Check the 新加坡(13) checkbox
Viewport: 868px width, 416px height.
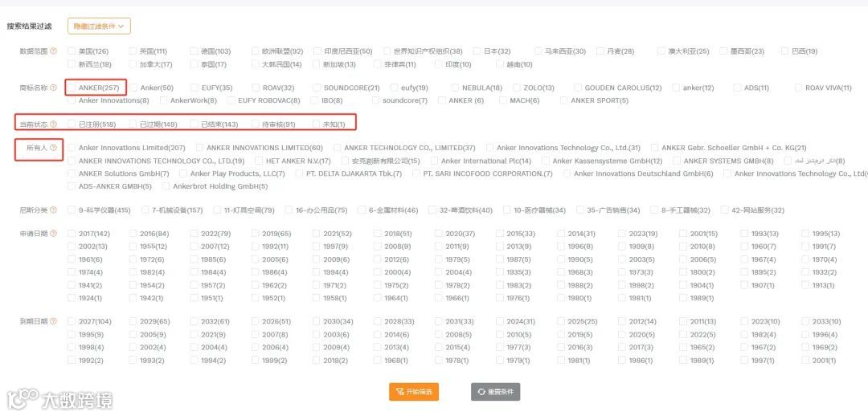317,64
